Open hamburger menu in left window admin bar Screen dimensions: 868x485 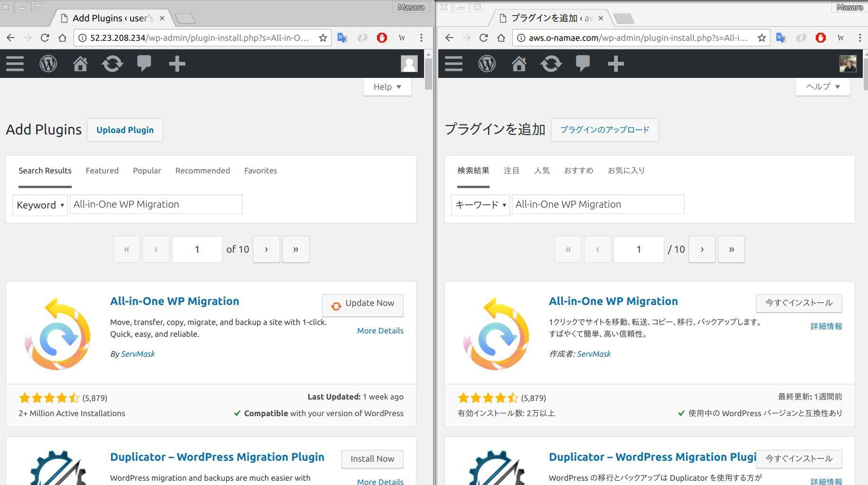[15, 64]
